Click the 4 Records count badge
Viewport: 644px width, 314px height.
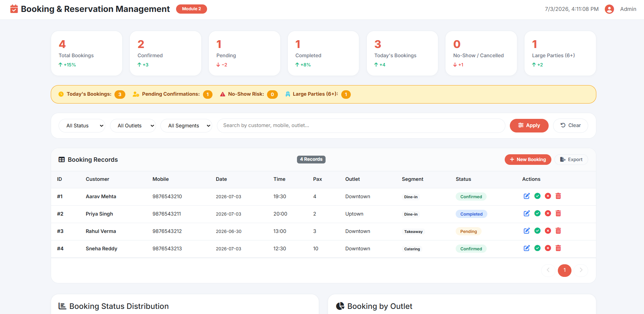311,159
